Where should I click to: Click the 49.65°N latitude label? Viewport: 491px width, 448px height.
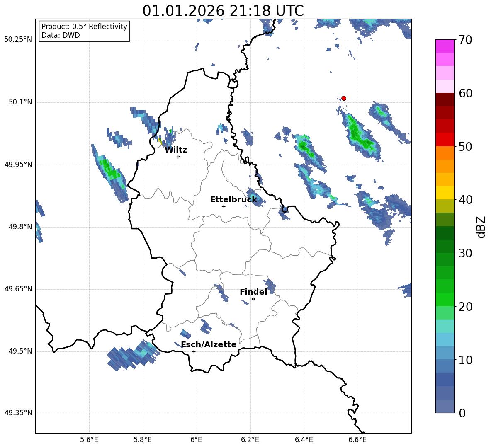(18, 289)
